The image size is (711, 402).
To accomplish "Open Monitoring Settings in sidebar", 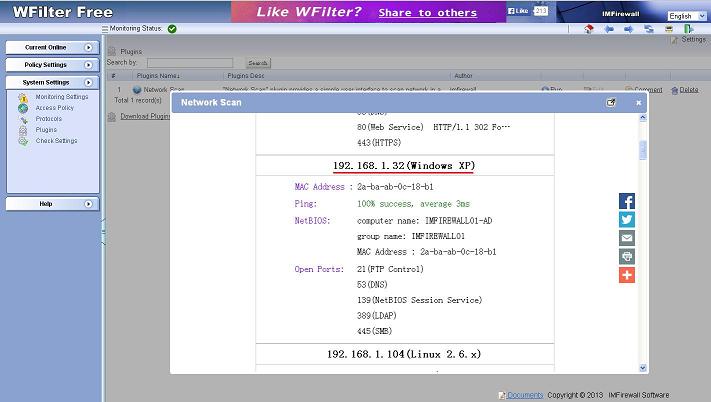I will pyautogui.click(x=62, y=97).
